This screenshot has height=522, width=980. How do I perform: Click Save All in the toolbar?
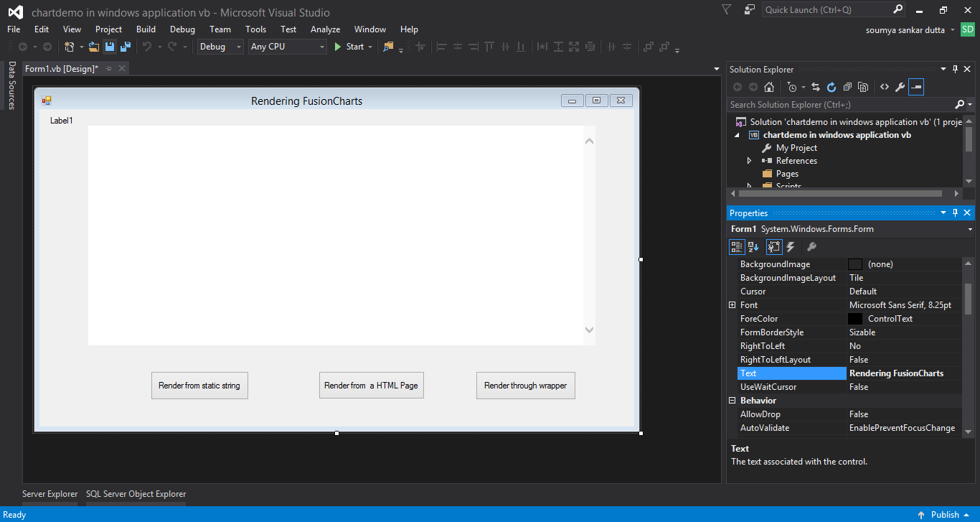(x=125, y=47)
